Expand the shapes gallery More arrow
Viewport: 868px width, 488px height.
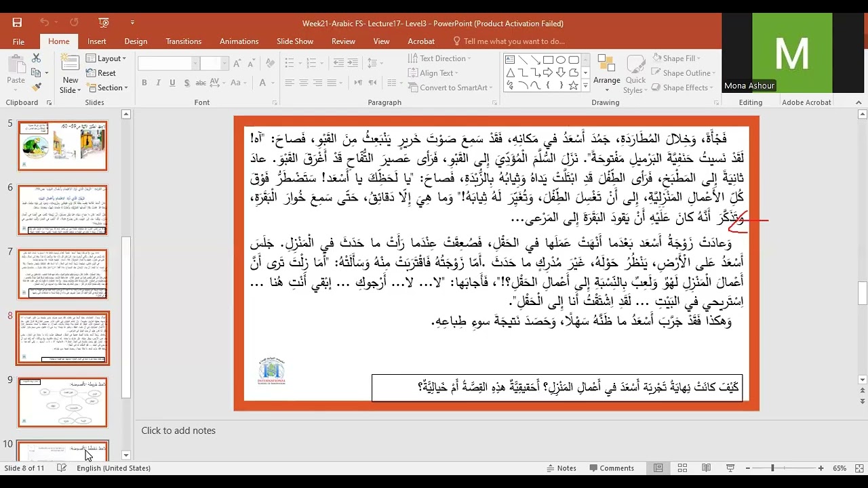[x=585, y=86]
